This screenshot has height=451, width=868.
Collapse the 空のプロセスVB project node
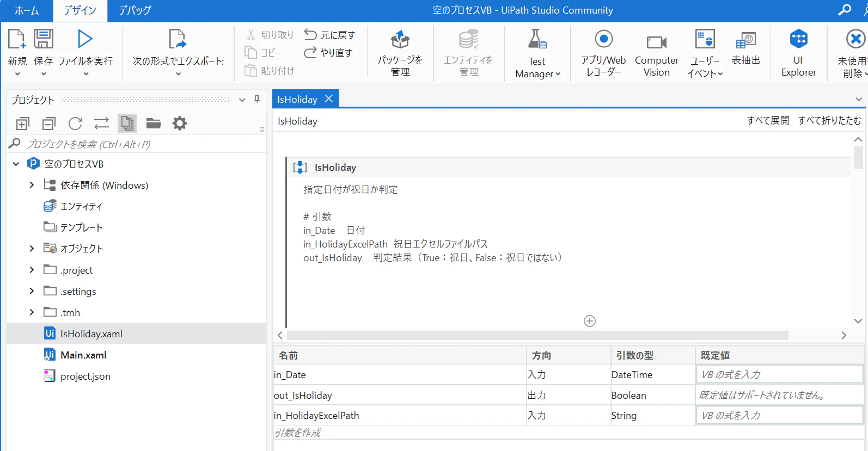(16, 164)
